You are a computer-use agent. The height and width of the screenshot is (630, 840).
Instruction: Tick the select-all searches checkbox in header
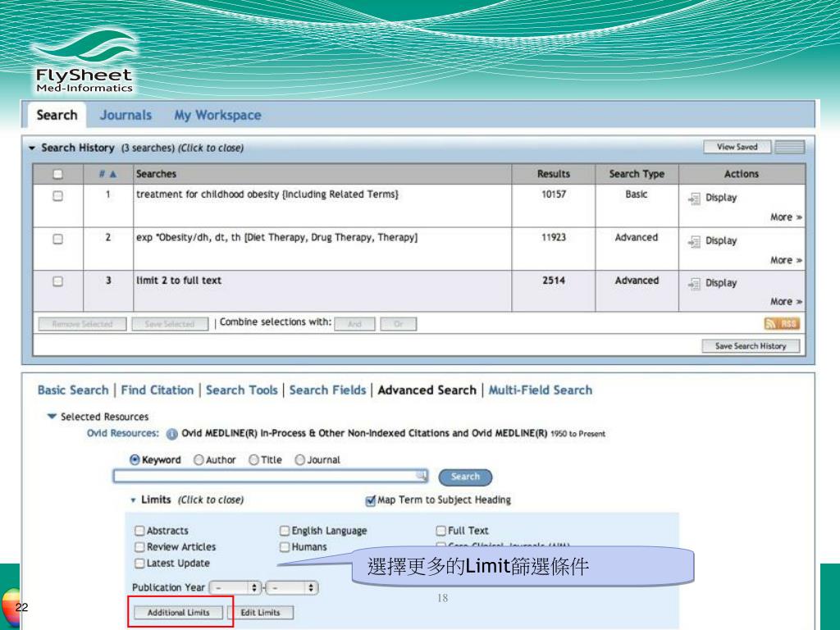tap(58, 174)
